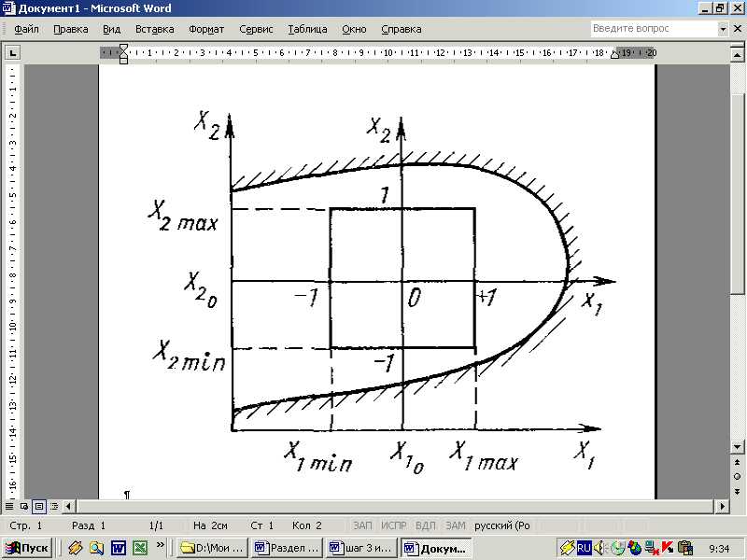Click the '1/1' page count entry
This screenshot has height=560, width=747.
click(x=156, y=525)
